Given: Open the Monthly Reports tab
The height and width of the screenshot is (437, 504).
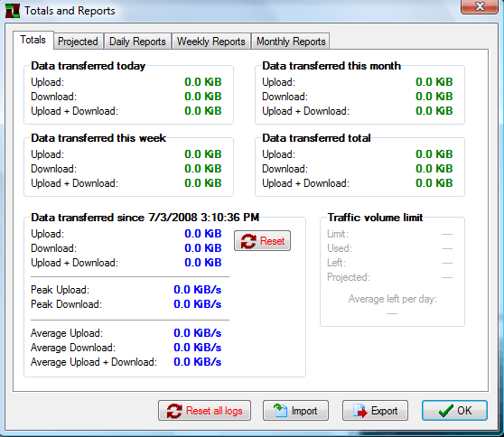Looking at the screenshot, I should click(291, 42).
